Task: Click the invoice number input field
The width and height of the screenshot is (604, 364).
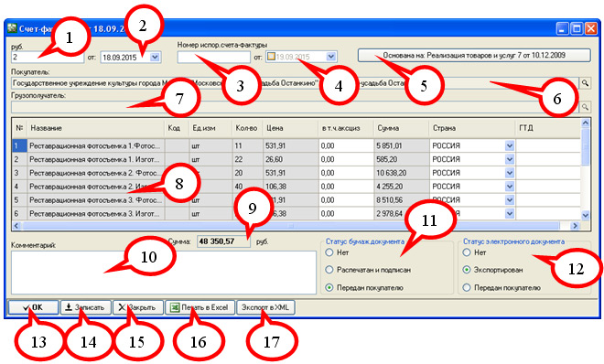Action: (x=48, y=58)
